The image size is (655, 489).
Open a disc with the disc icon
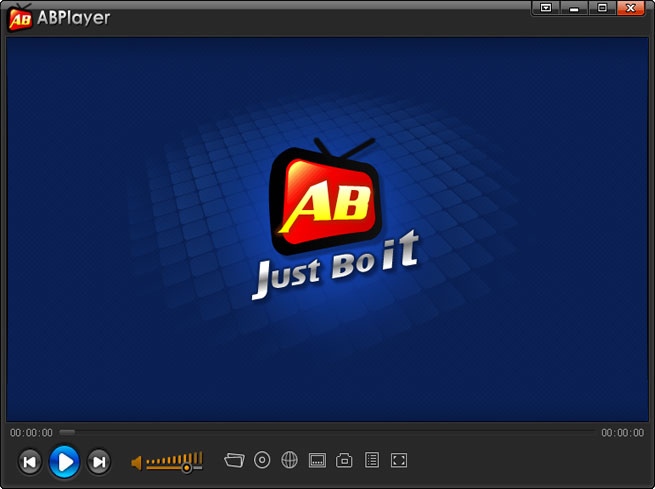tap(262, 460)
